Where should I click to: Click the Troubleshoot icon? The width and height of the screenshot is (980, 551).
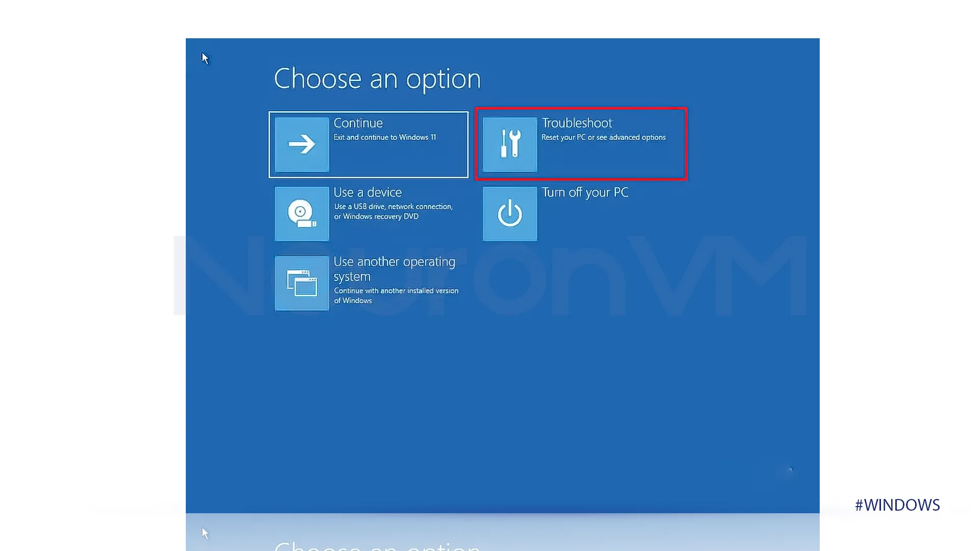pyautogui.click(x=509, y=144)
